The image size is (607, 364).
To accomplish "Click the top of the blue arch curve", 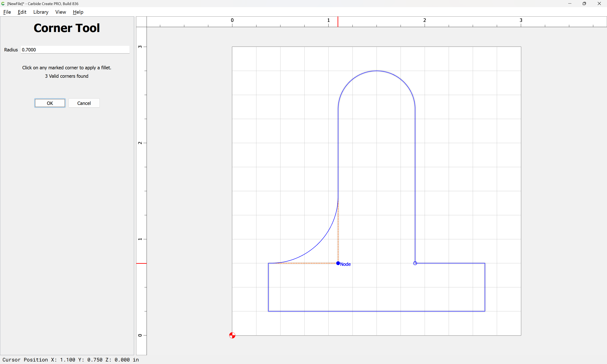I will [377, 71].
